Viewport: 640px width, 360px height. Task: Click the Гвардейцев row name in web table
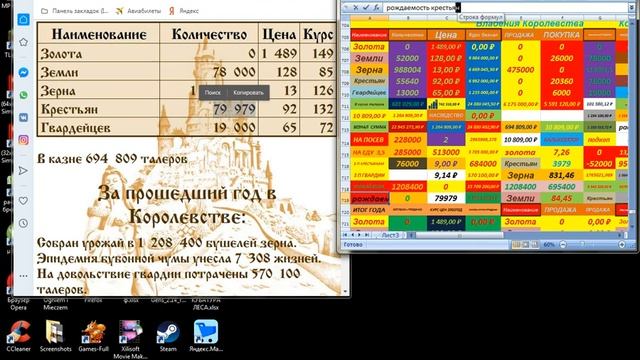point(76,128)
